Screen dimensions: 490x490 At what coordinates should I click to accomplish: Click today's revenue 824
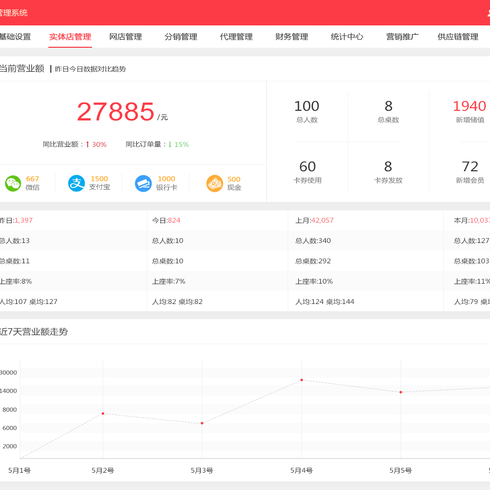(174, 220)
